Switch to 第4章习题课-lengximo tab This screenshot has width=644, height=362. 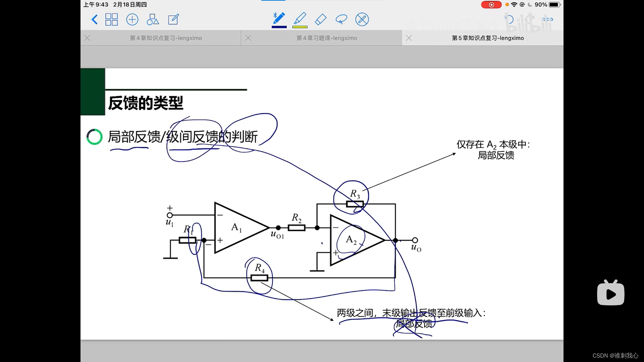[326, 38]
